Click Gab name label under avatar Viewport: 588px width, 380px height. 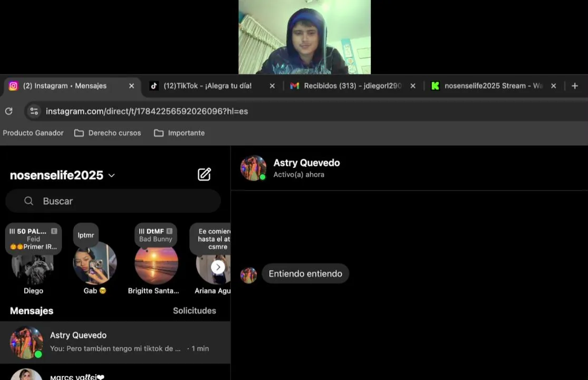(95, 291)
